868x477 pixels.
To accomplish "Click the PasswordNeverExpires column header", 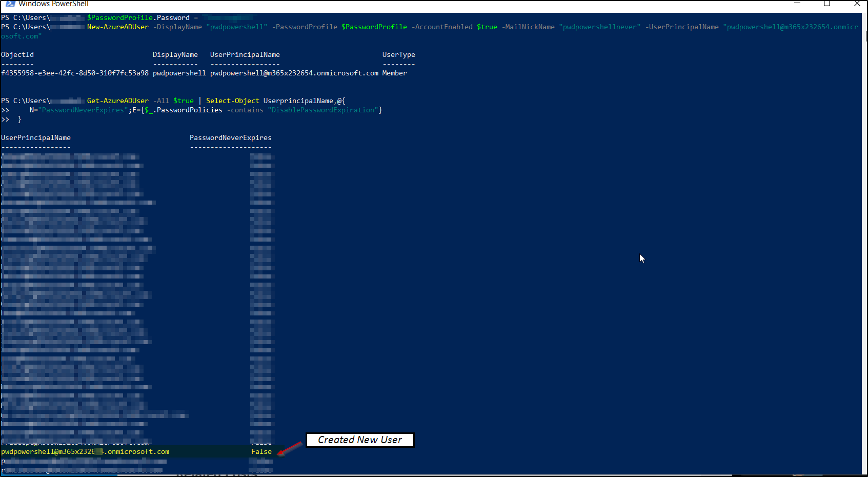I will point(231,138).
